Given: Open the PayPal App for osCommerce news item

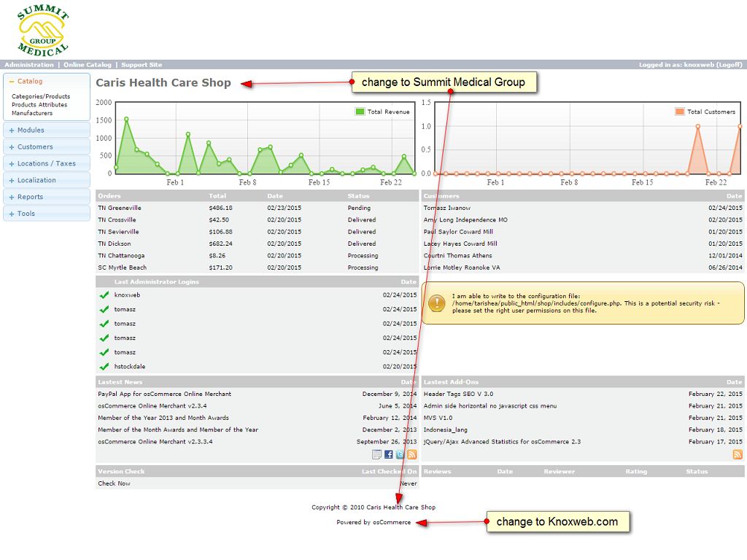Looking at the screenshot, I should click(164, 394).
